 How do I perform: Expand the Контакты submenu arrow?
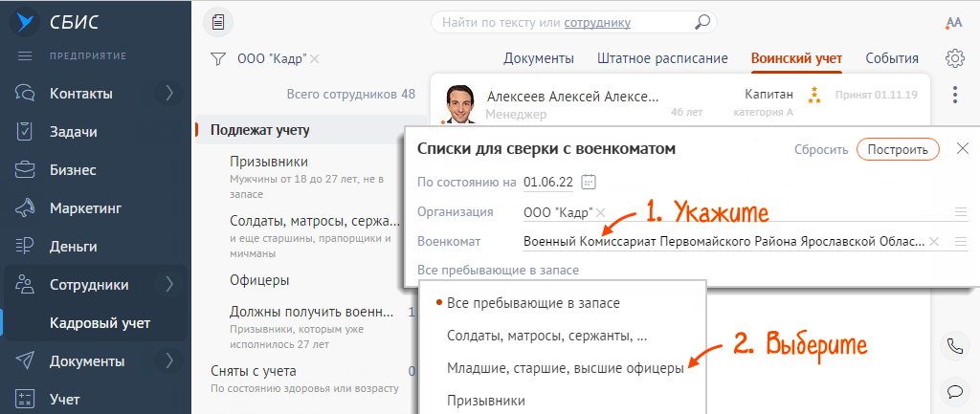click(x=169, y=93)
